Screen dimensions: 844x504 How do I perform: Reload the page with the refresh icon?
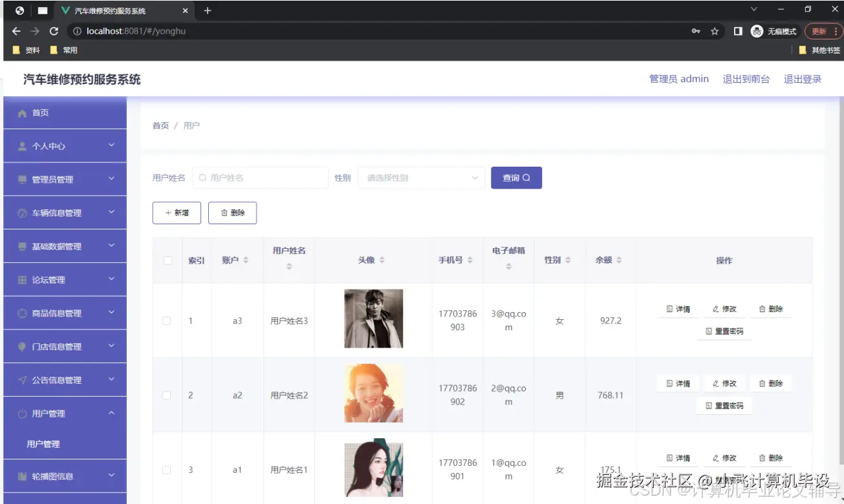pos(54,31)
